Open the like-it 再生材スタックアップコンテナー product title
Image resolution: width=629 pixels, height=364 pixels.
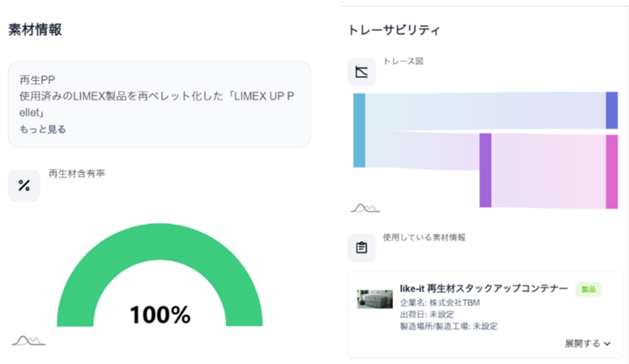[x=484, y=289]
